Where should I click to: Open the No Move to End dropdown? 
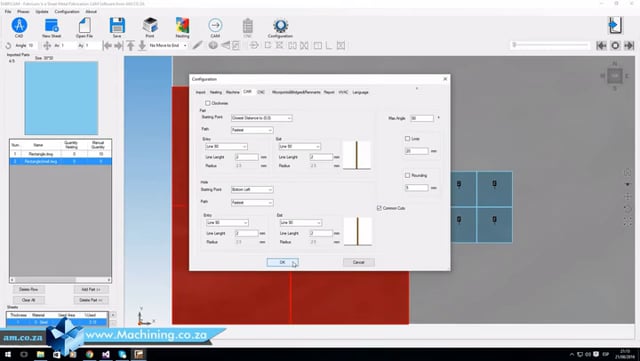[167, 45]
